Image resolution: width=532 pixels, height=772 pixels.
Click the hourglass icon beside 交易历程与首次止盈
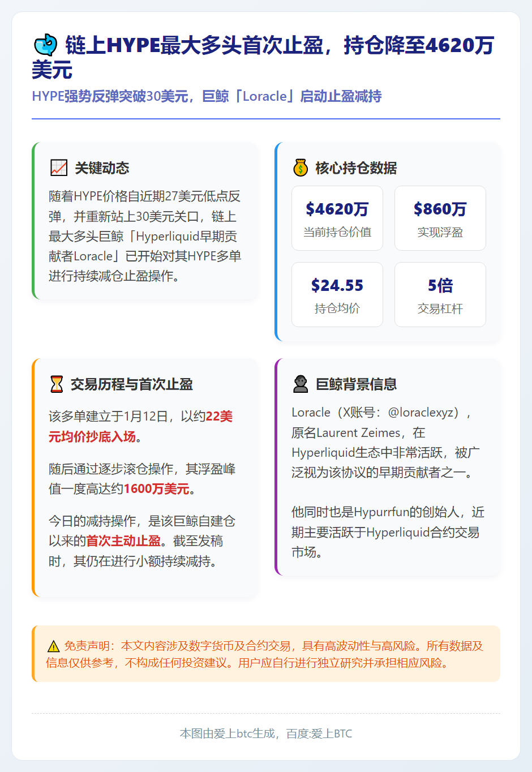coord(57,384)
